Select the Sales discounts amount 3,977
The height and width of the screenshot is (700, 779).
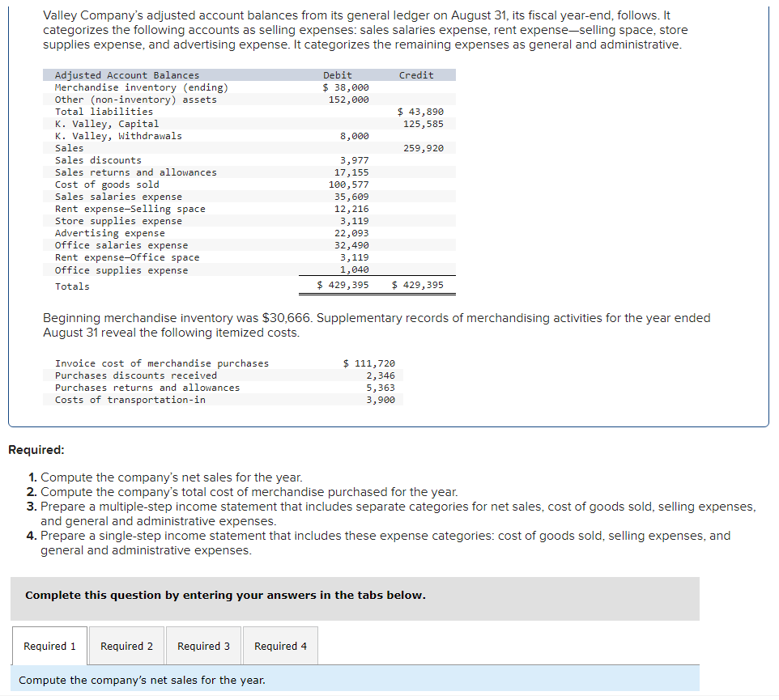click(x=354, y=160)
